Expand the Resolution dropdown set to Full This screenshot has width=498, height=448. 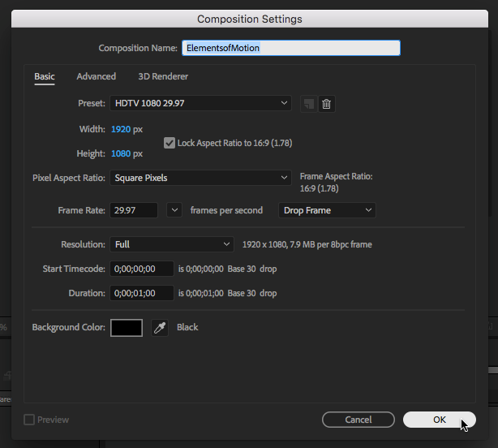171,243
